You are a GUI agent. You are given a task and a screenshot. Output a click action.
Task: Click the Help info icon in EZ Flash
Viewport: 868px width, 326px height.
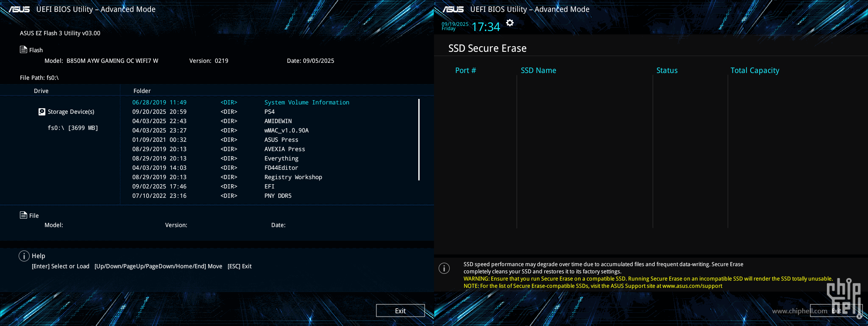[24, 256]
